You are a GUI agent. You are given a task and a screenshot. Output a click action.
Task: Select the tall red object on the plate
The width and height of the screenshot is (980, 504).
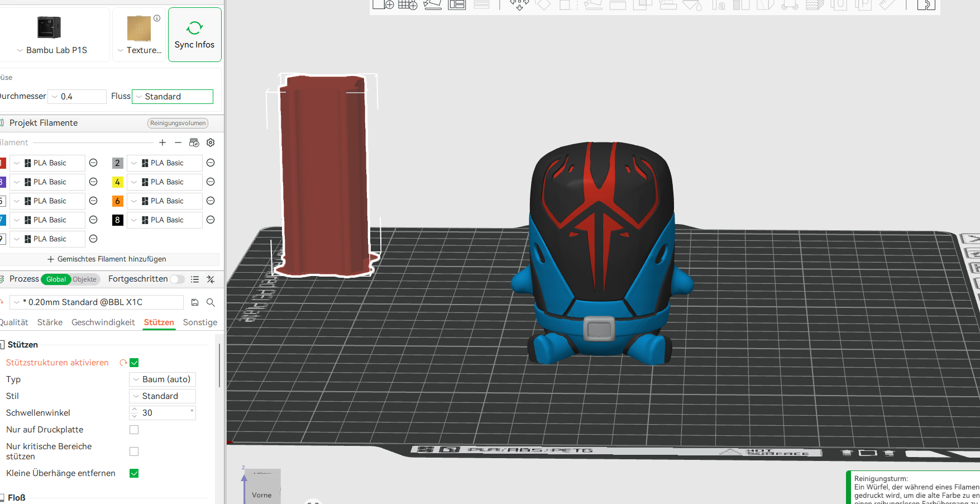tap(325, 176)
